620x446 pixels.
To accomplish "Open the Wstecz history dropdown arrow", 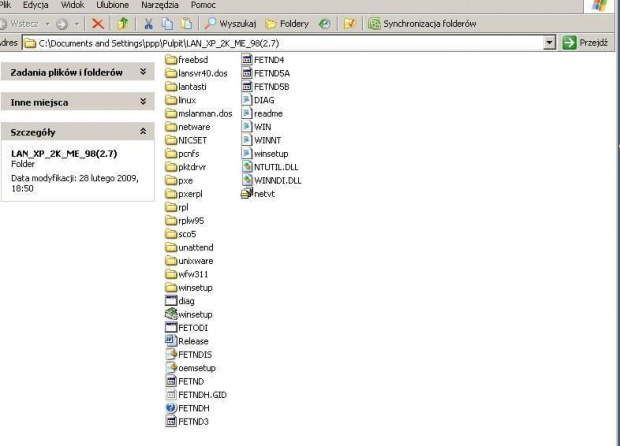I will point(47,24).
